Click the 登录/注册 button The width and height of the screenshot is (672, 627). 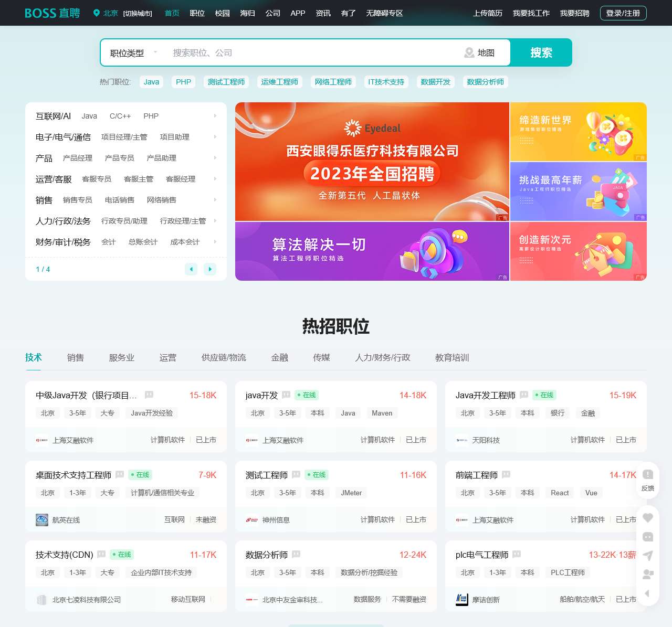pos(623,13)
